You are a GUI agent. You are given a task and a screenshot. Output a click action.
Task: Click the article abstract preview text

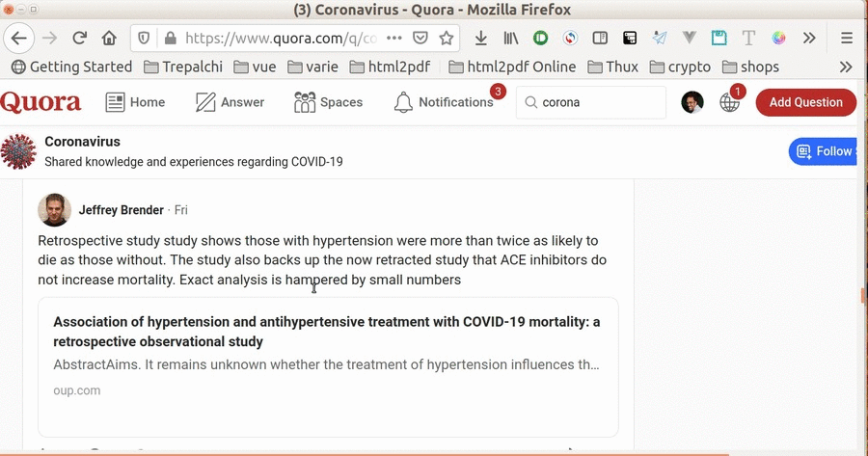click(326, 364)
